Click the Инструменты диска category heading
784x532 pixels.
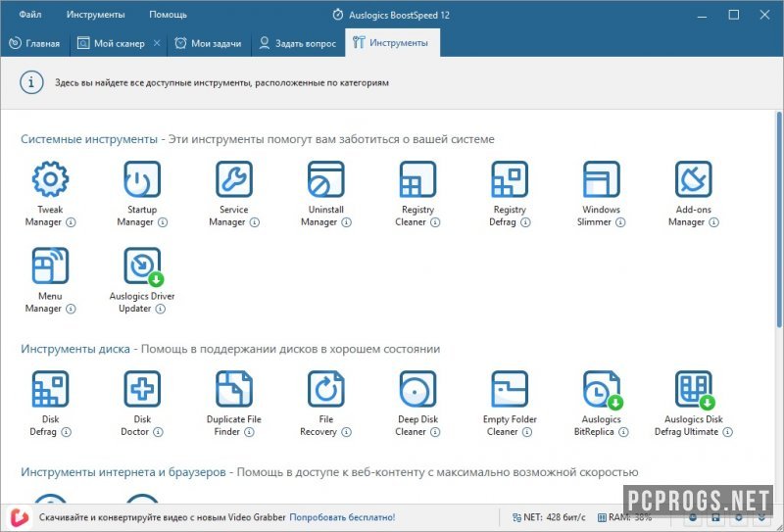click(x=75, y=349)
